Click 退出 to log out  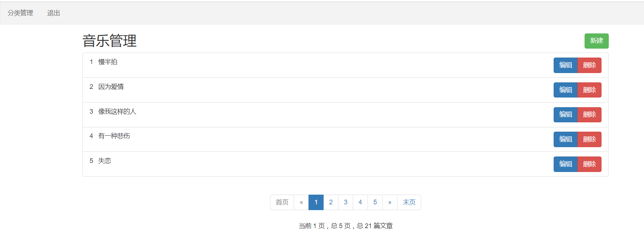(53, 13)
